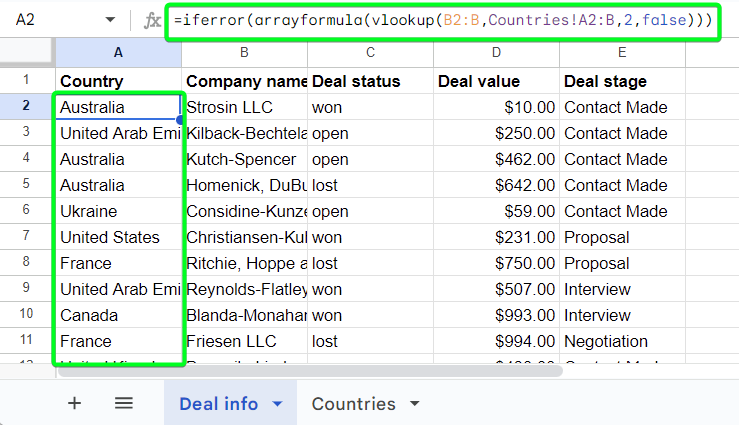Click the fx function icon
739x425 pixels.
152,20
